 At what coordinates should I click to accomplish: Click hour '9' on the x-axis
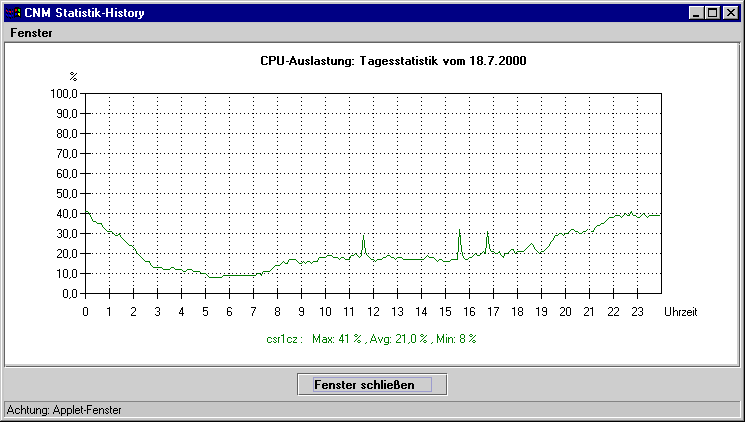pyautogui.click(x=301, y=312)
